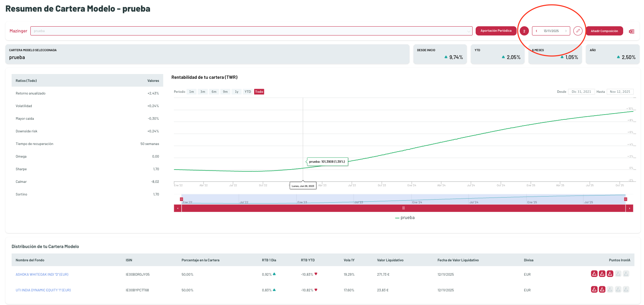Click first IronIA point icon for ASHOKA fund
This screenshot has width=644, height=305.
coord(594,274)
